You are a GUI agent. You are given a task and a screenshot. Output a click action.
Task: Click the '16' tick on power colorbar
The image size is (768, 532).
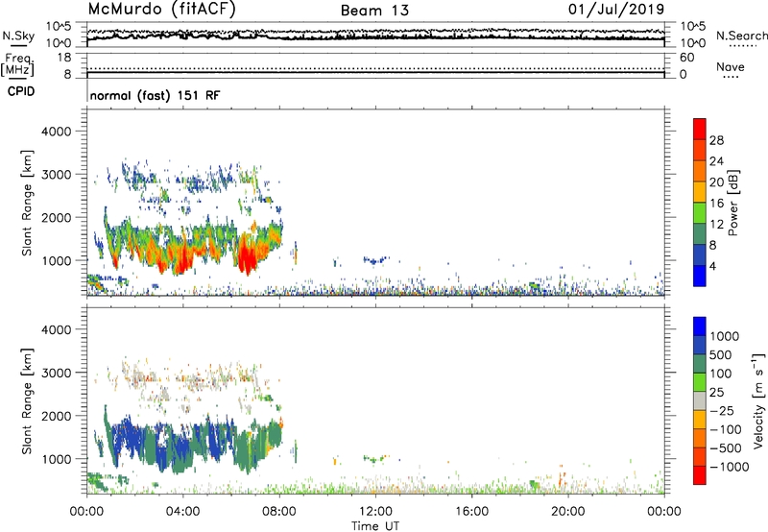pos(716,204)
